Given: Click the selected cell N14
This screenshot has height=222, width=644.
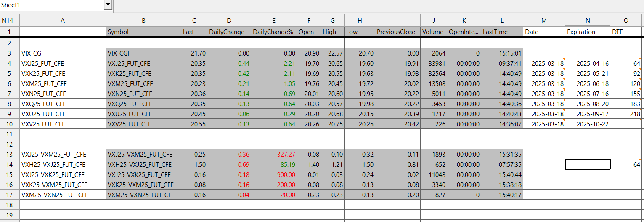Looking at the screenshot, I should 588,164.
